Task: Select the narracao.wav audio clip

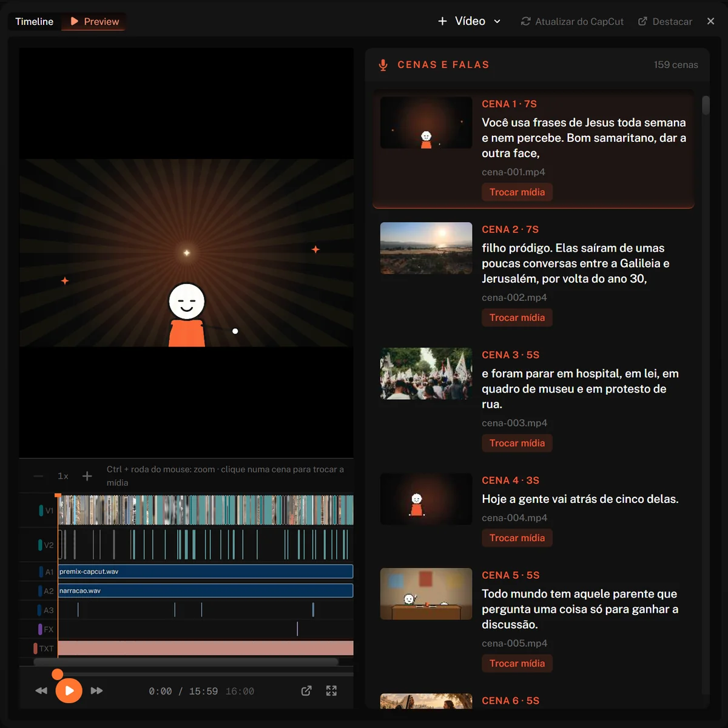Action: 206,591
